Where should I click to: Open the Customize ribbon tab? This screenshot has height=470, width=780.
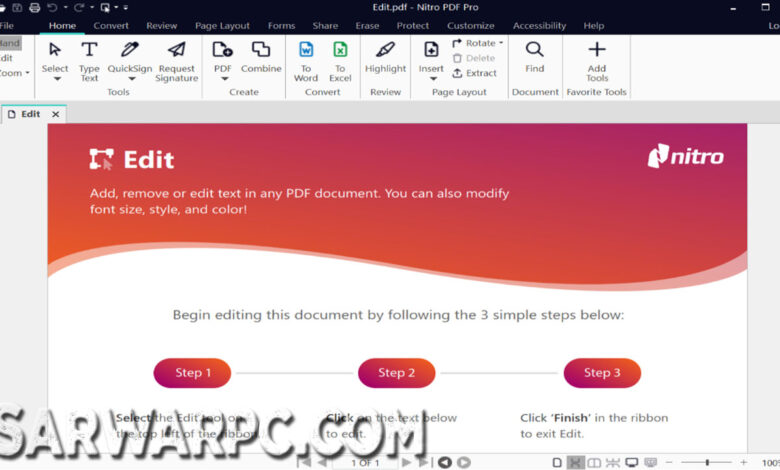tap(471, 25)
